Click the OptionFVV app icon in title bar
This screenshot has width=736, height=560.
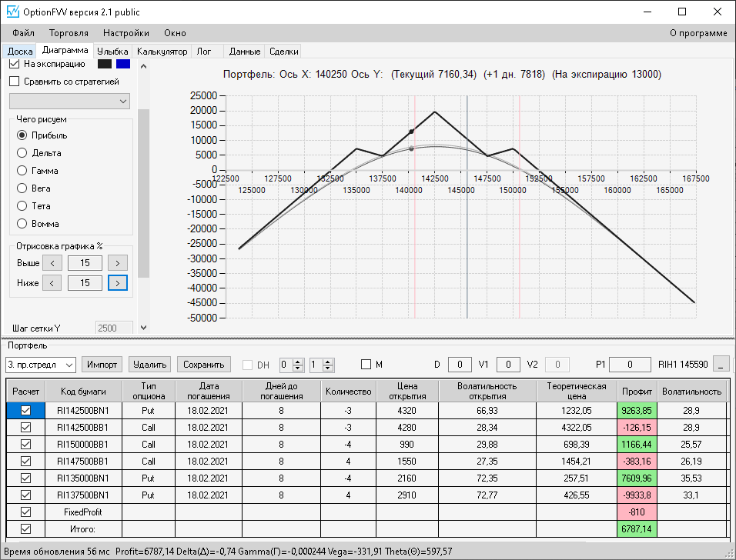12,12
